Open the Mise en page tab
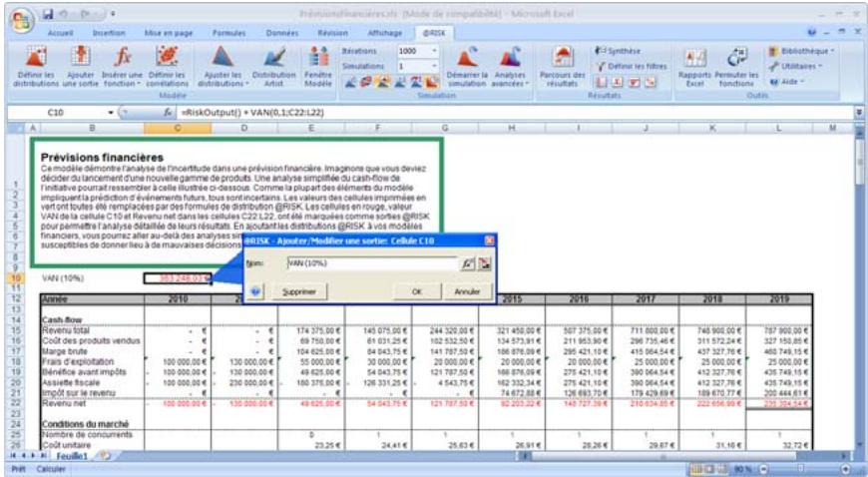This screenshot has width=868, height=477. tap(168, 32)
